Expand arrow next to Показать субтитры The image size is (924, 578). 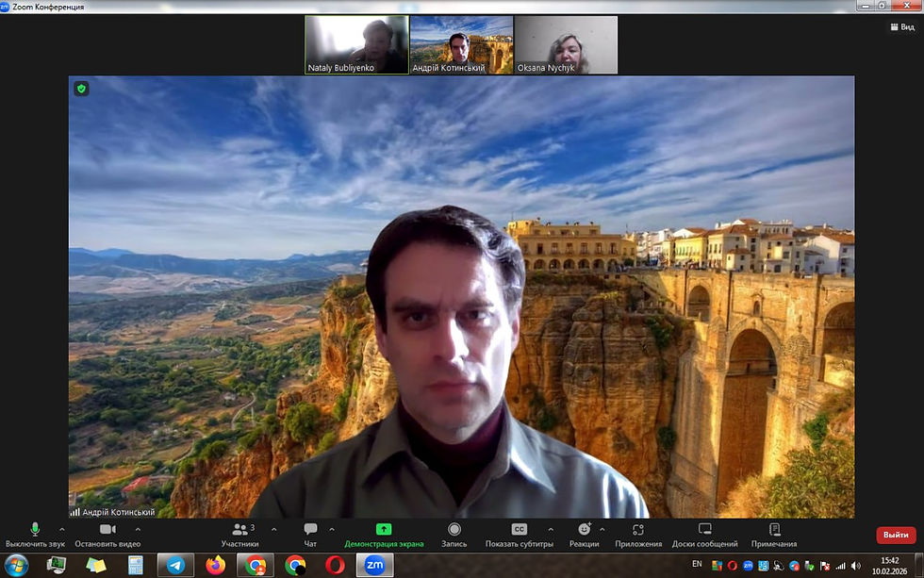click(x=551, y=529)
